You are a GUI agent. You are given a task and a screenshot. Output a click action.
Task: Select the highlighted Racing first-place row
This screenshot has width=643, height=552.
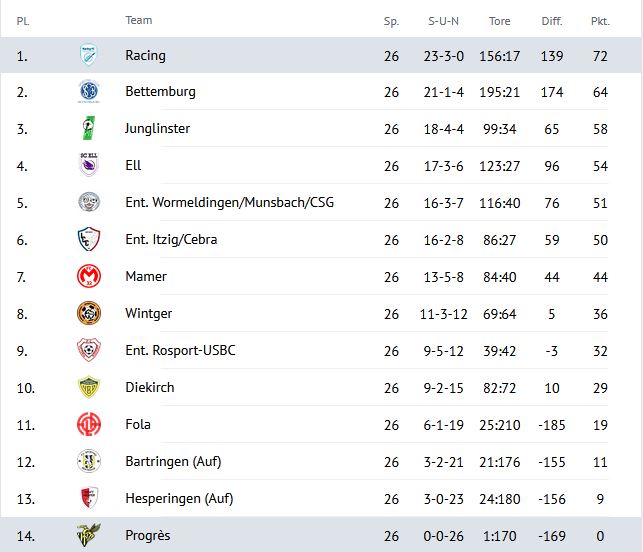322,55
